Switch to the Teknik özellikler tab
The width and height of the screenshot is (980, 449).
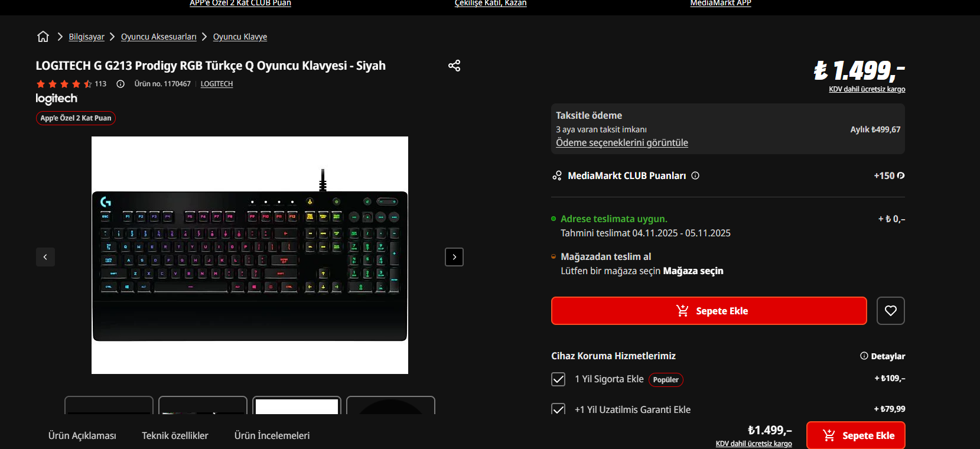click(x=175, y=435)
